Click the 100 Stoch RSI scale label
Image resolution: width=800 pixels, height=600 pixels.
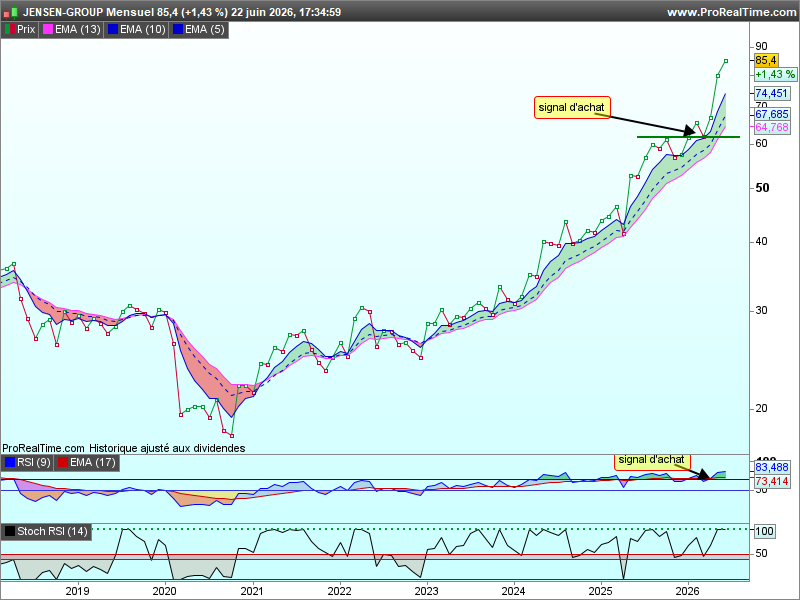pyautogui.click(x=764, y=531)
